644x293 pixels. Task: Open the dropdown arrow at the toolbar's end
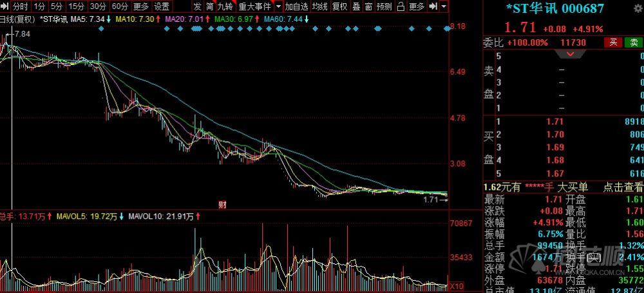444,6
